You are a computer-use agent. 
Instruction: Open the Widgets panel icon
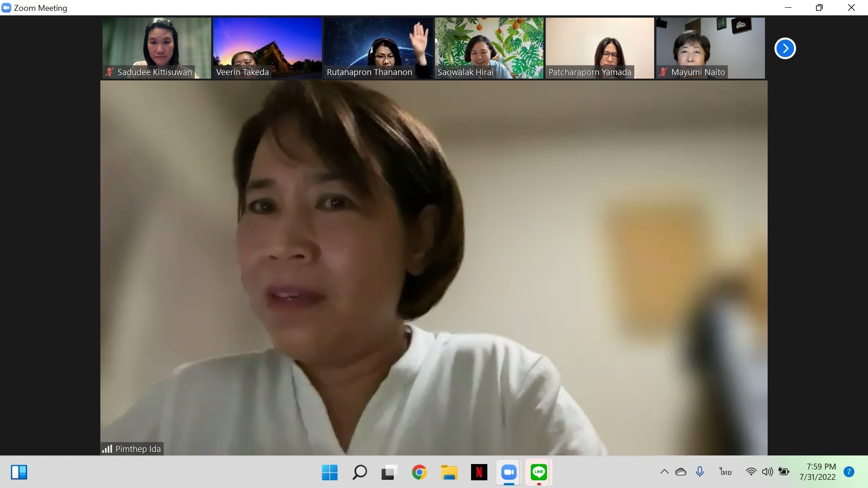[19, 472]
